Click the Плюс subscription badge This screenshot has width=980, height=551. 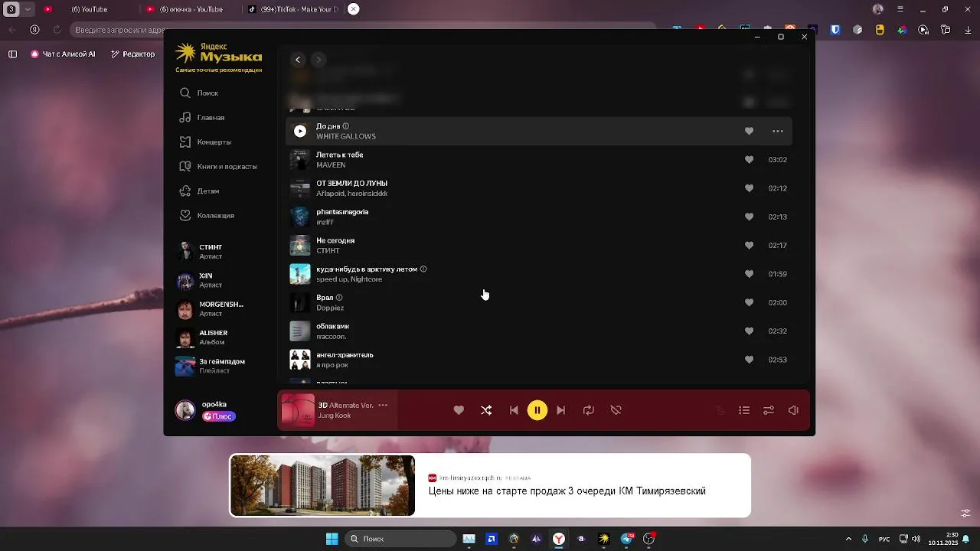click(218, 416)
